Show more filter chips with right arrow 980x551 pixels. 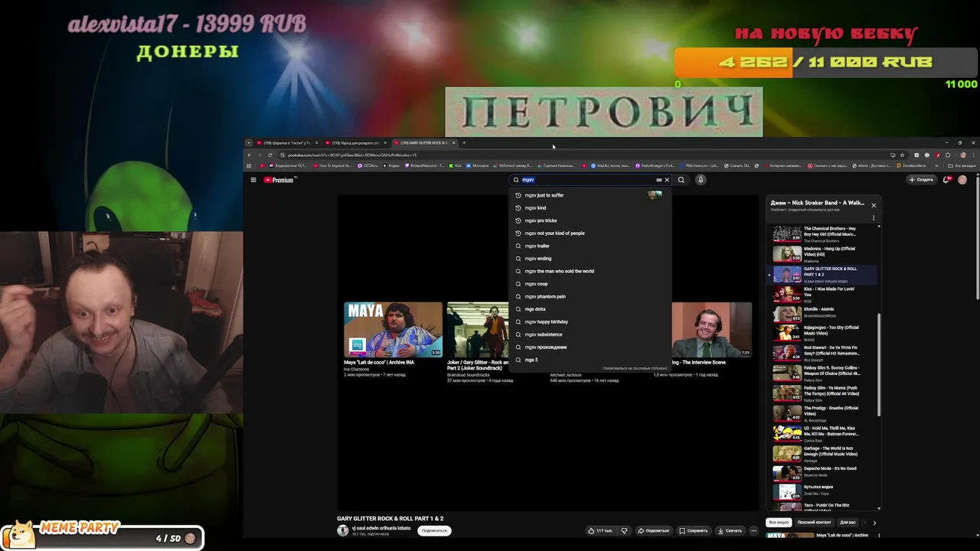[x=874, y=523]
